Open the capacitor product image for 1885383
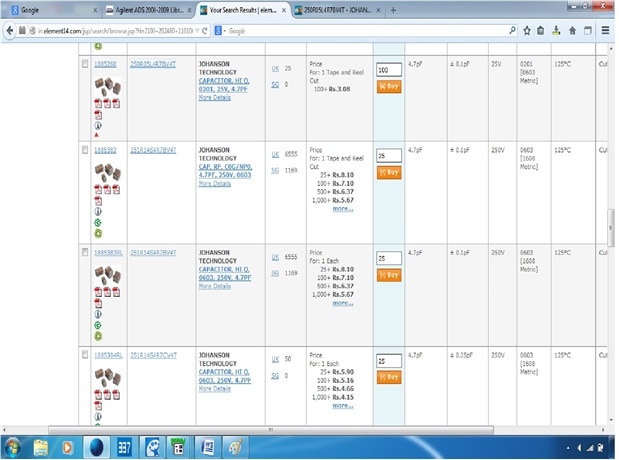This screenshot has width=619, height=460. pyautogui.click(x=108, y=173)
